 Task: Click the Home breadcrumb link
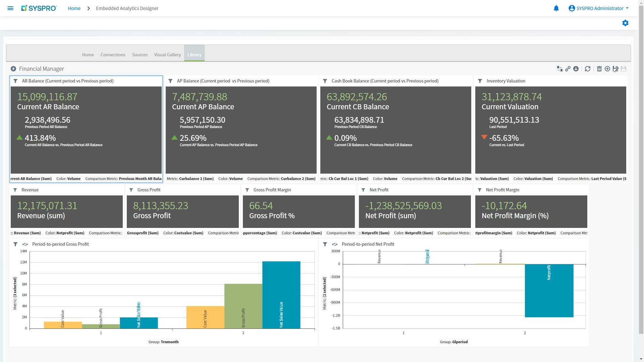(74, 8)
